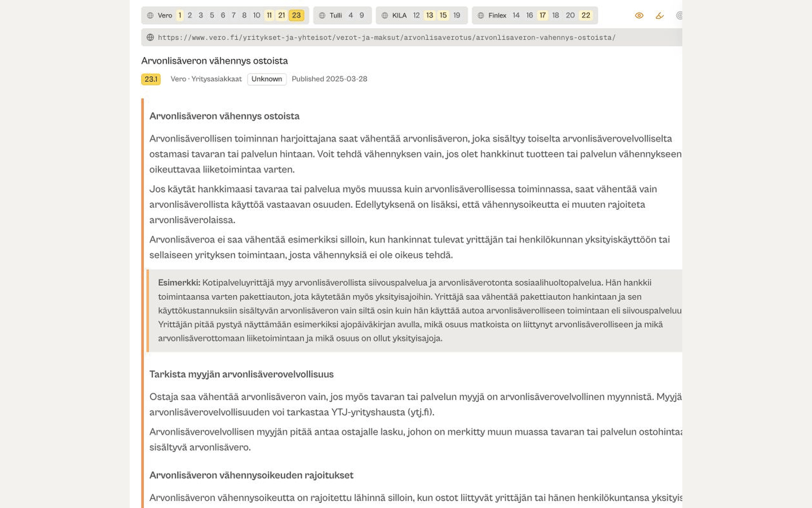812x508 pixels.
Task: Select source 4 under Tulli
Action: 351,15
